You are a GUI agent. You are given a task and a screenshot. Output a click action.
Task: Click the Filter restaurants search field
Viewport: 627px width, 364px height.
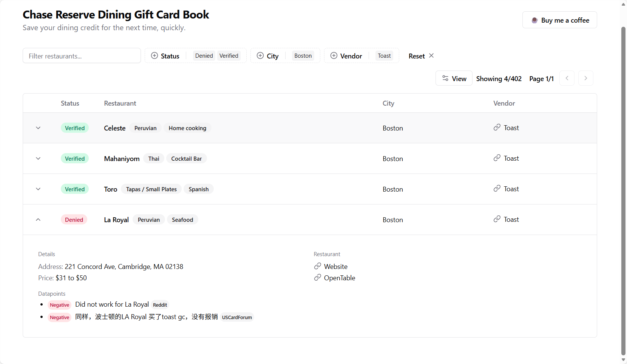point(82,56)
